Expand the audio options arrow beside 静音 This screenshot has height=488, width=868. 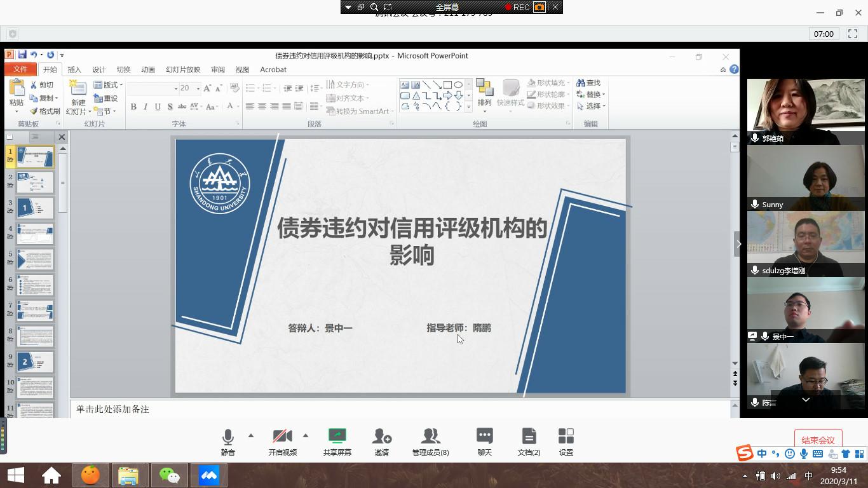(251, 436)
